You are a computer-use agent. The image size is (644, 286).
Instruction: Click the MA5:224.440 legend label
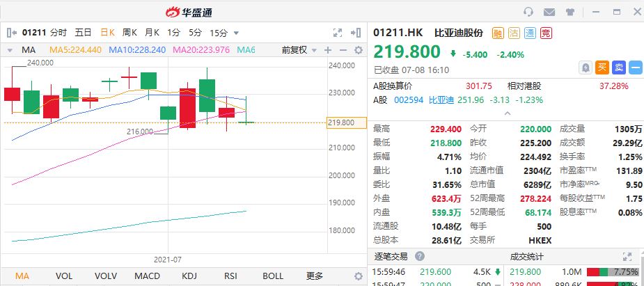pos(75,50)
